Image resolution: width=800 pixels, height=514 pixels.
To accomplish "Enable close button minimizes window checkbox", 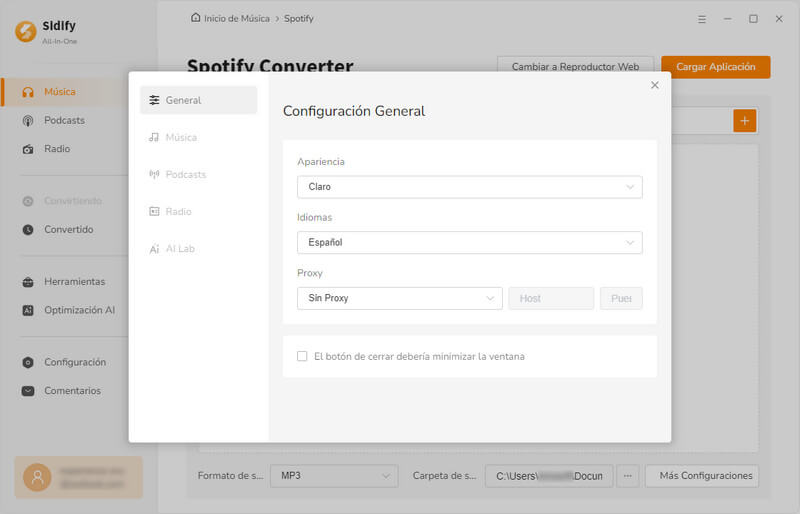I will tap(302, 356).
